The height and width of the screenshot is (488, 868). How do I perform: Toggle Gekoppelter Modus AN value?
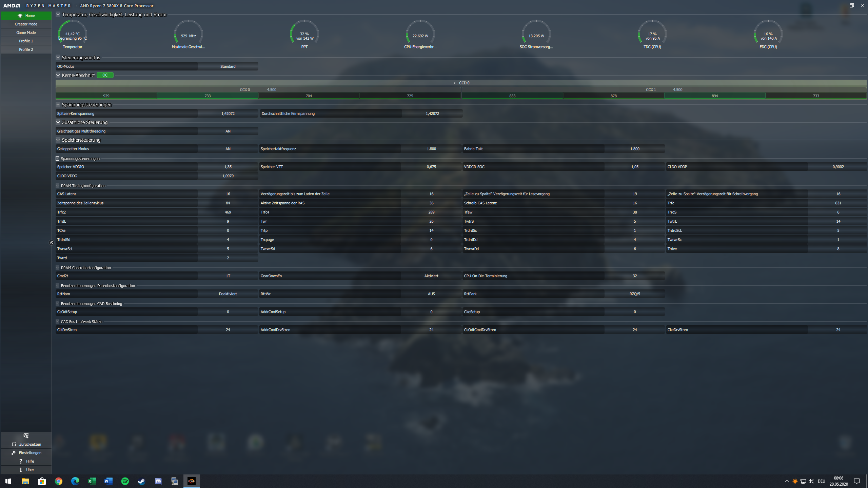(x=228, y=149)
